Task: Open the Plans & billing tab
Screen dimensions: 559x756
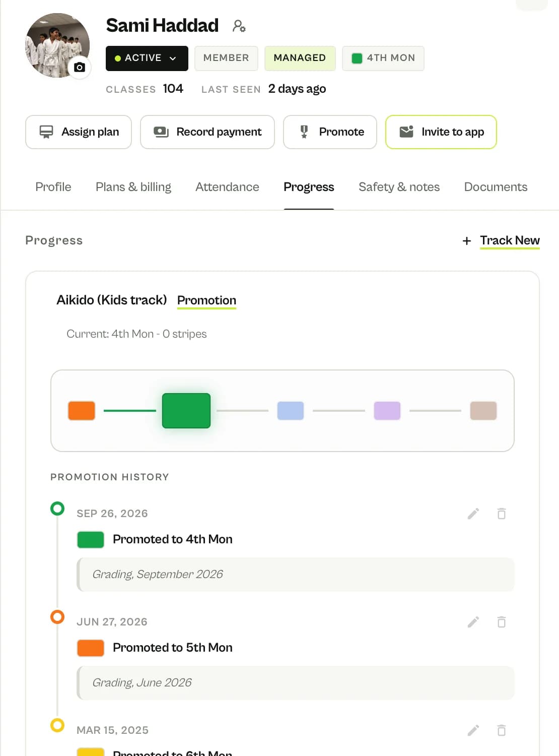Action: [x=133, y=187]
